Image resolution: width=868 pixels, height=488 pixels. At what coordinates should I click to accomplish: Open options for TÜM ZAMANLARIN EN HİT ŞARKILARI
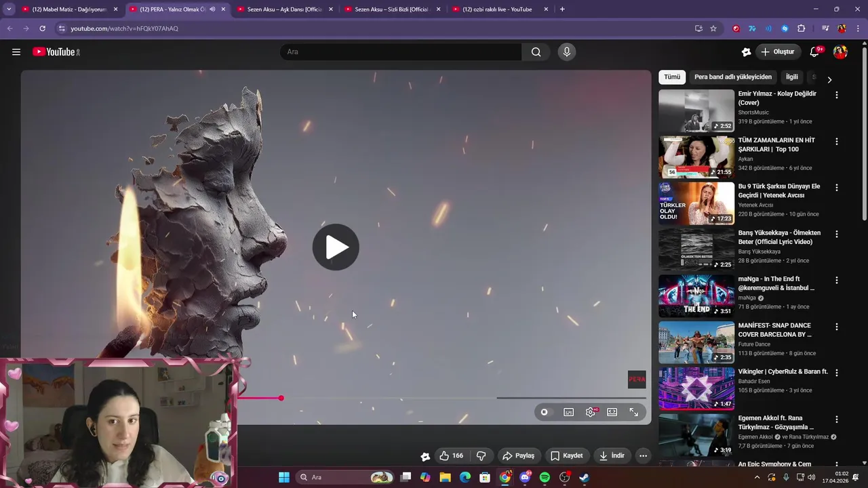837,142
